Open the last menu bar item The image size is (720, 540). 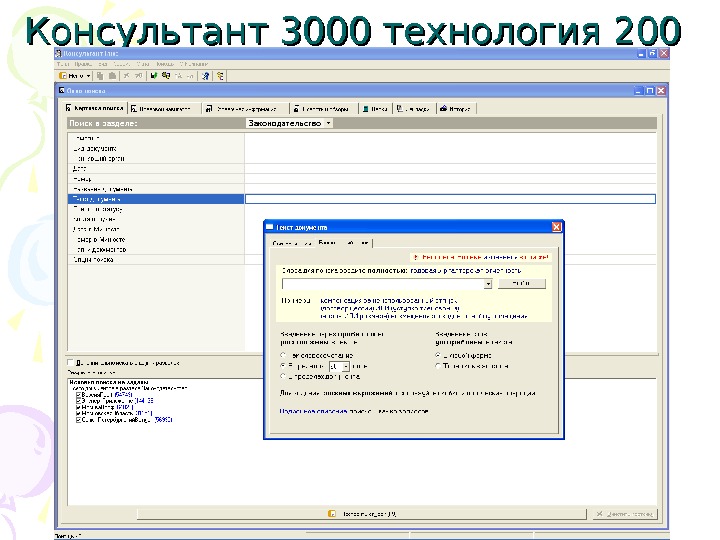pyautogui.click(x=194, y=64)
